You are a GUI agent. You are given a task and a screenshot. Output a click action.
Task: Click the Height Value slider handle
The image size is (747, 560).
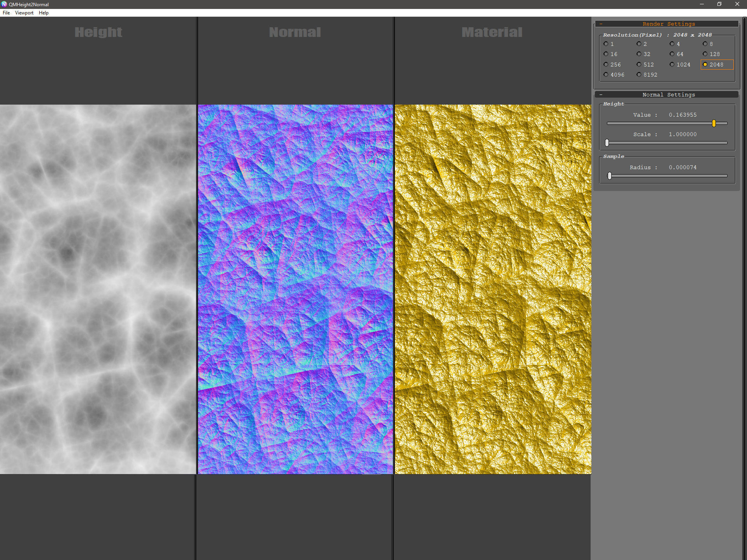(714, 123)
